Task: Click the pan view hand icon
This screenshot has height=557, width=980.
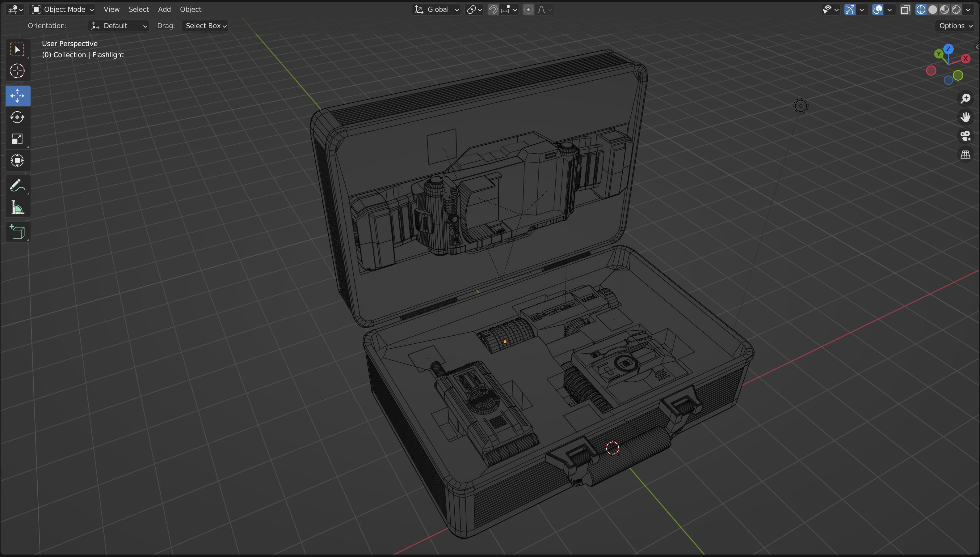Action: 966,117
